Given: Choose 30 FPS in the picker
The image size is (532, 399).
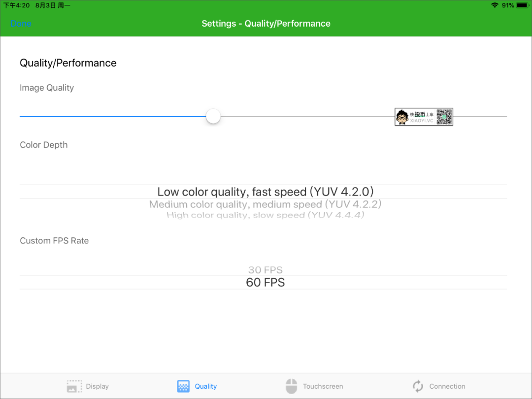Looking at the screenshot, I should pos(266,270).
